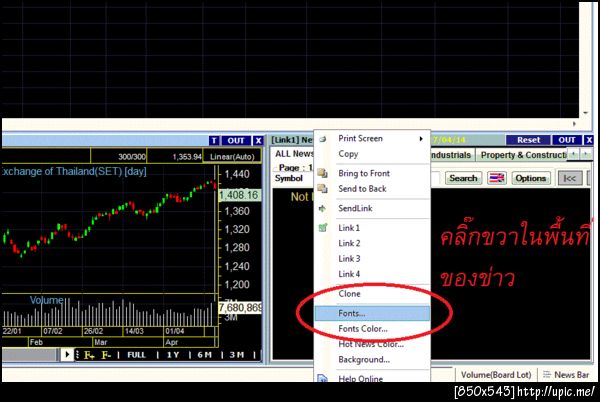Switch to Property & Construction tab
The width and height of the screenshot is (600, 402).
[x=523, y=155]
